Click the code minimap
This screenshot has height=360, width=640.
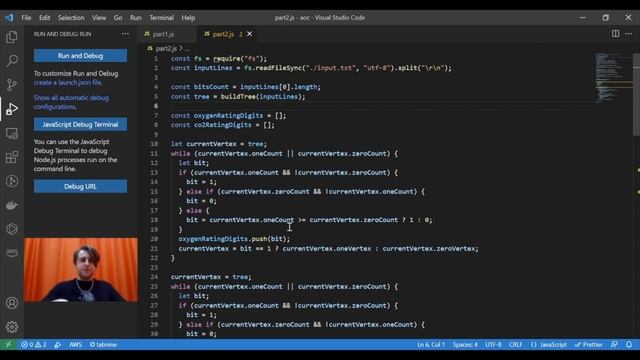[612, 78]
